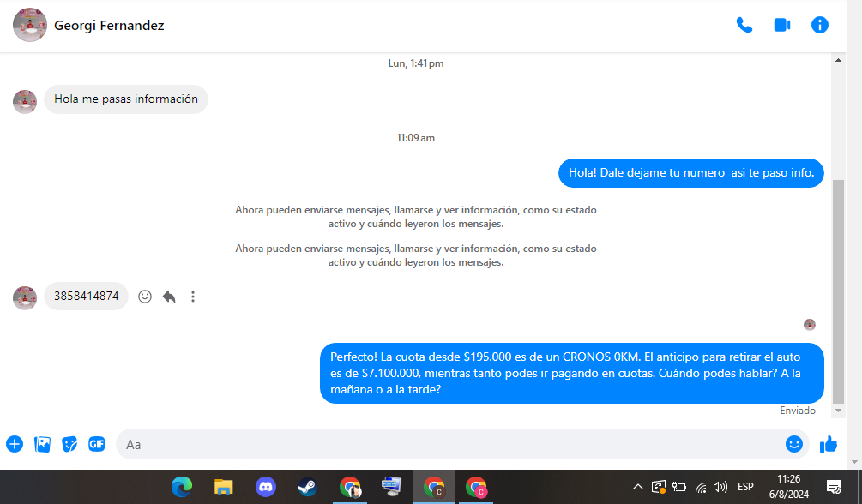
Task: Switch to first Chrome window in taskbar
Action: click(x=350, y=487)
